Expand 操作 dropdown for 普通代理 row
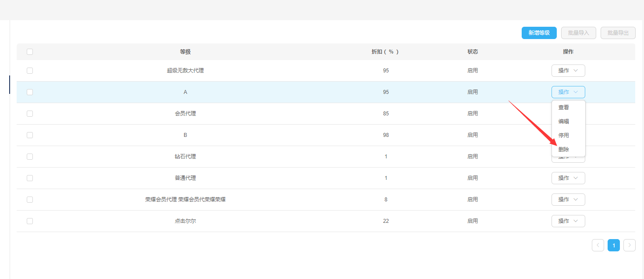Viewport: 644px width, 279px height. (568, 178)
